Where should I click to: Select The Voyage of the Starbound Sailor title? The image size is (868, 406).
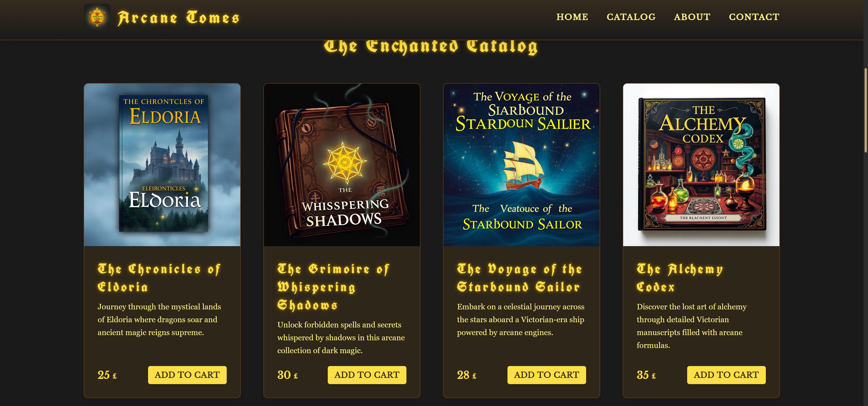point(520,278)
